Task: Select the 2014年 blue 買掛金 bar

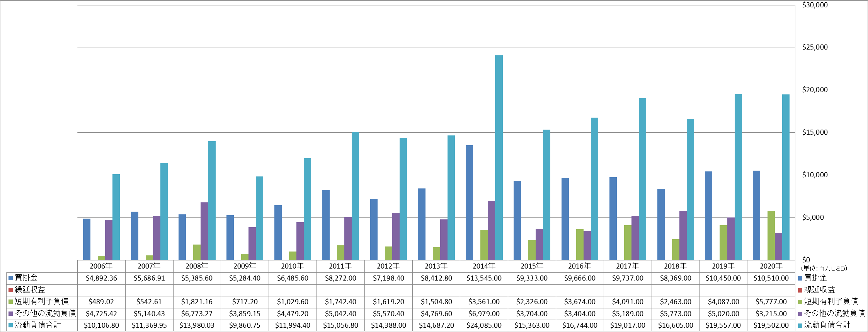Action: (469, 202)
